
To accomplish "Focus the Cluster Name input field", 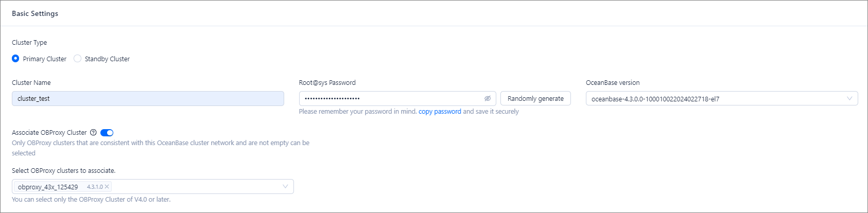I will 148,99.
